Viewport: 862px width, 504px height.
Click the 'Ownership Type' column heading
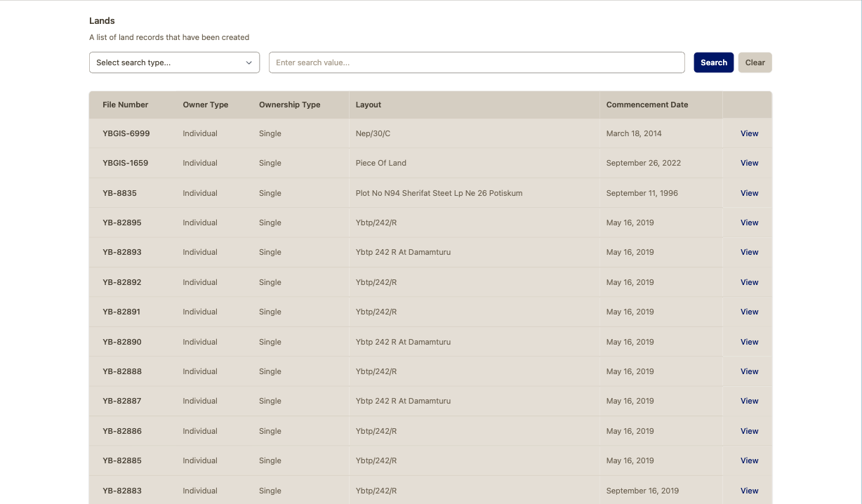click(289, 105)
